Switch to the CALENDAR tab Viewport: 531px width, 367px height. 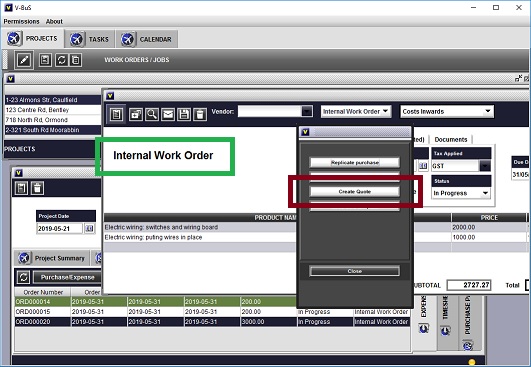click(x=147, y=39)
